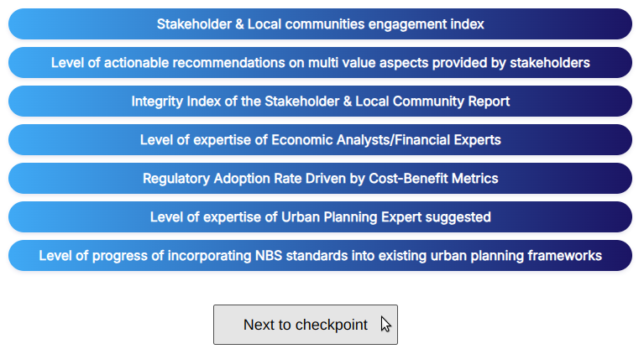Open Integrity Index of the Stakeholder Report
Viewport: 644px width, 349px height.
[x=320, y=101]
